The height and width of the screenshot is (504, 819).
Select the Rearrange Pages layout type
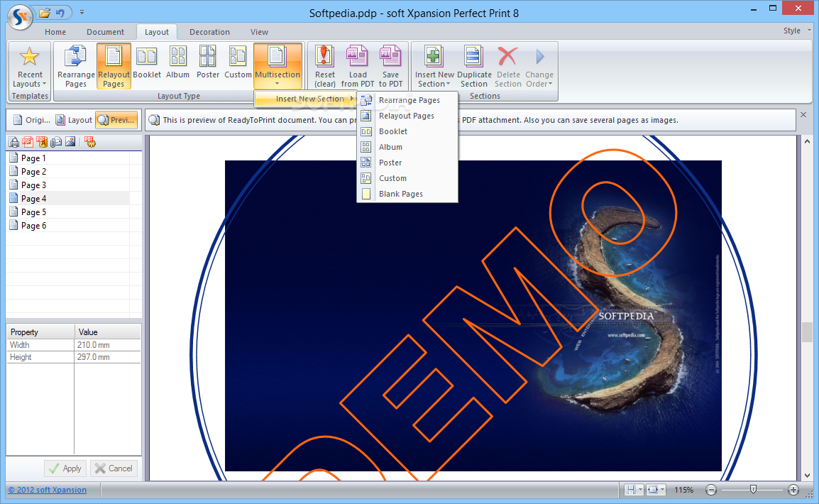coord(76,66)
